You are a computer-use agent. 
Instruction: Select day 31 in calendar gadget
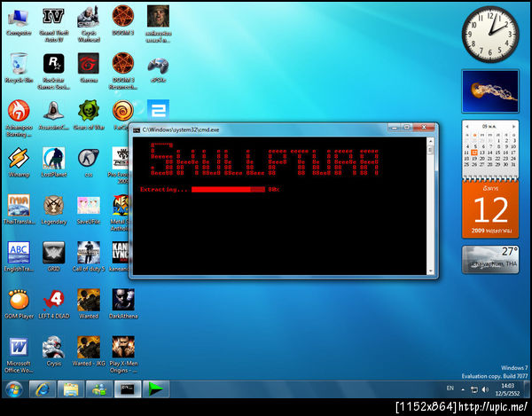[x=513, y=164]
